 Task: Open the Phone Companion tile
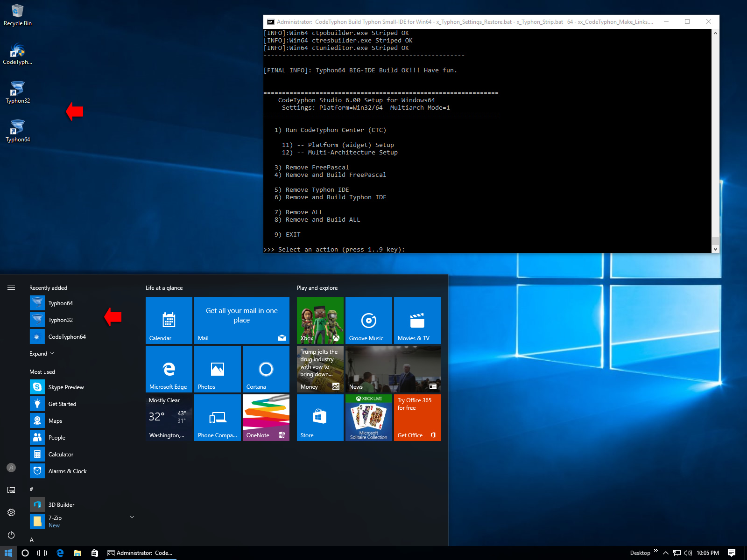(x=218, y=418)
